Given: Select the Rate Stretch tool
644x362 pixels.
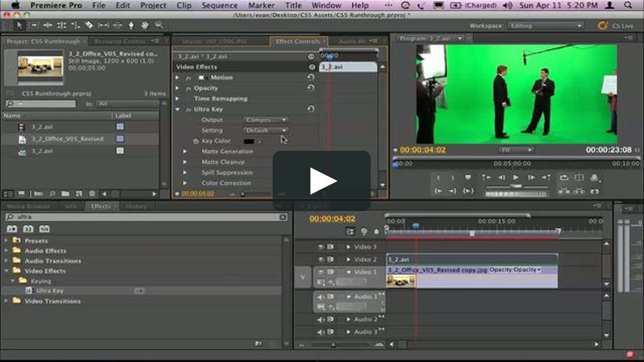Looking at the screenshot, I should tap(75, 25).
